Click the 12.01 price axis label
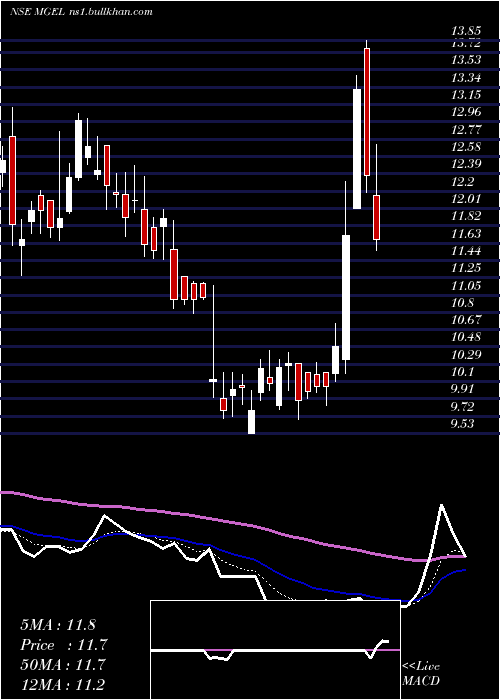500x700 pixels. pos(466,199)
